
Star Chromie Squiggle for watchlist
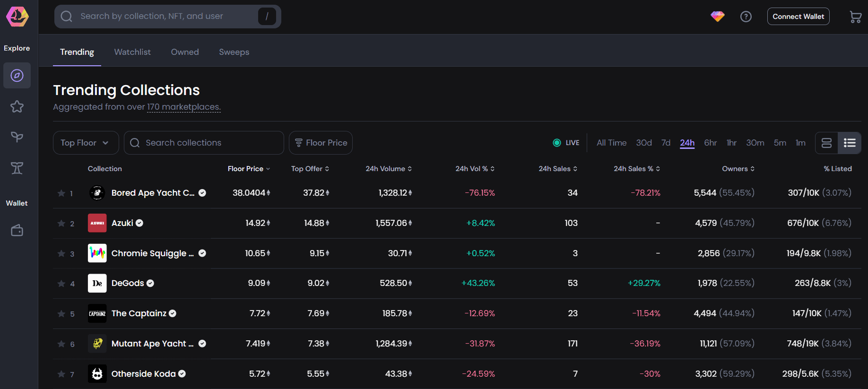pyautogui.click(x=61, y=253)
